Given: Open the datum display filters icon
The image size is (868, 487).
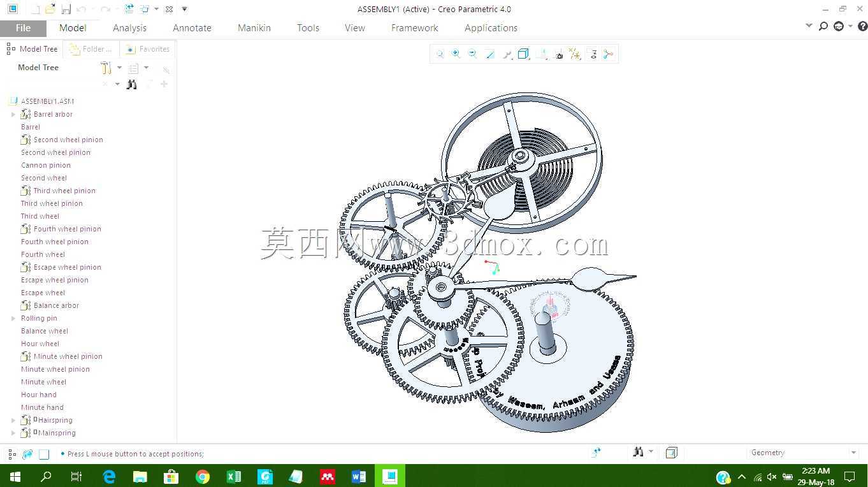Looking at the screenshot, I should (x=575, y=54).
